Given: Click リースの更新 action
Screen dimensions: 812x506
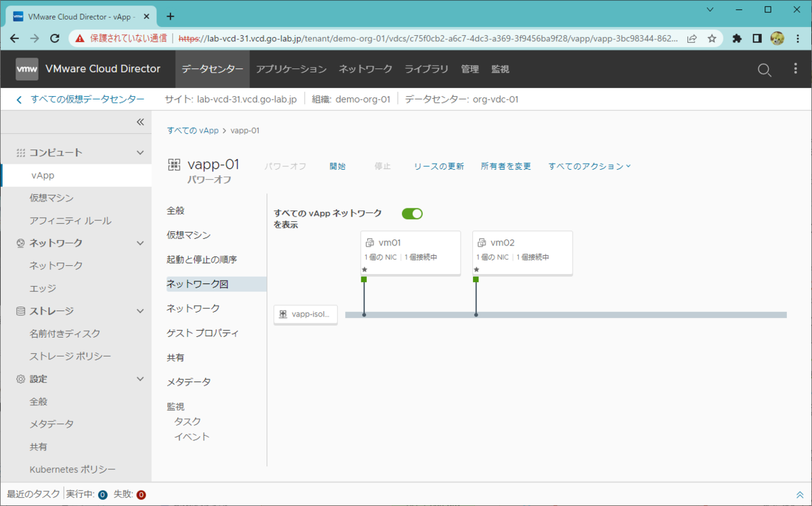Looking at the screenshot, I should [x=438, y=166].
